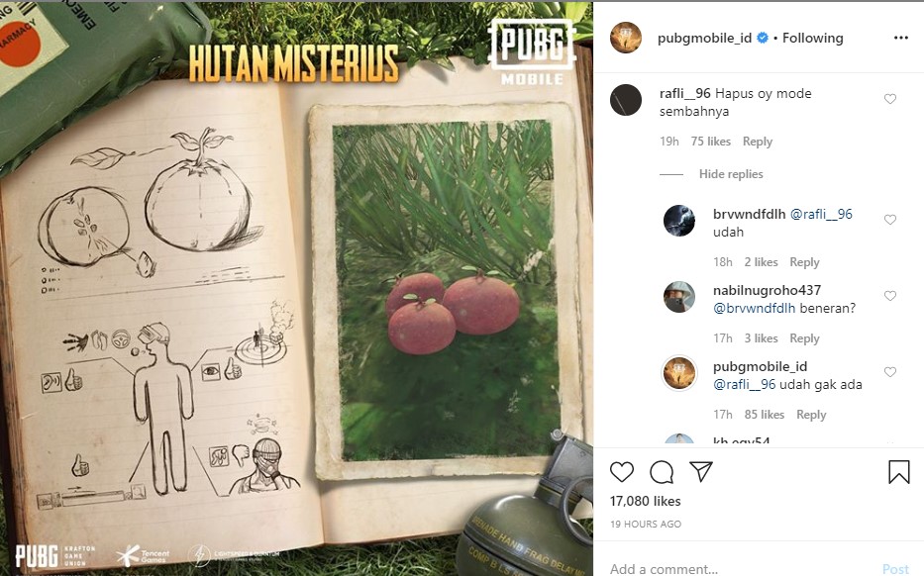Reply to rafli__96's comment

click(x=758, y=142)
